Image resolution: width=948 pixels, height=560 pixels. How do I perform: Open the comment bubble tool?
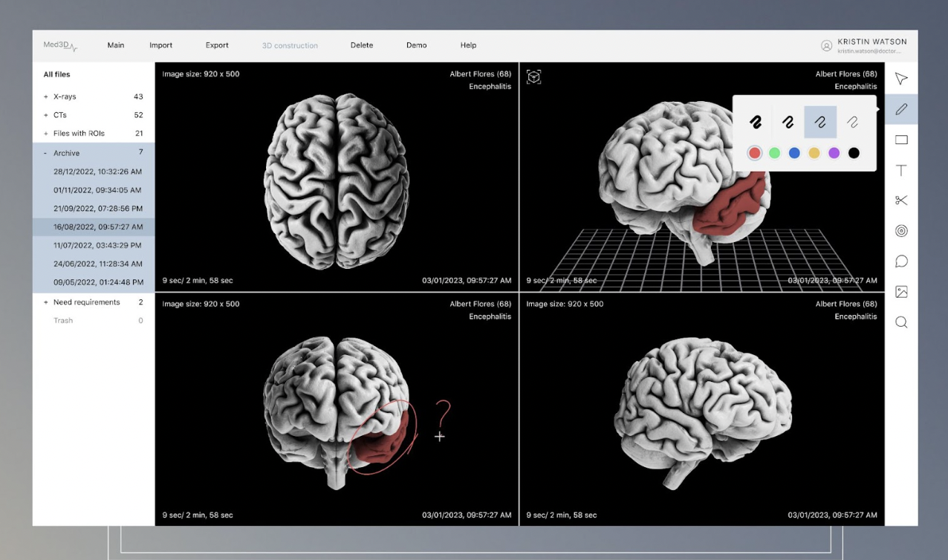coord(901,261)
